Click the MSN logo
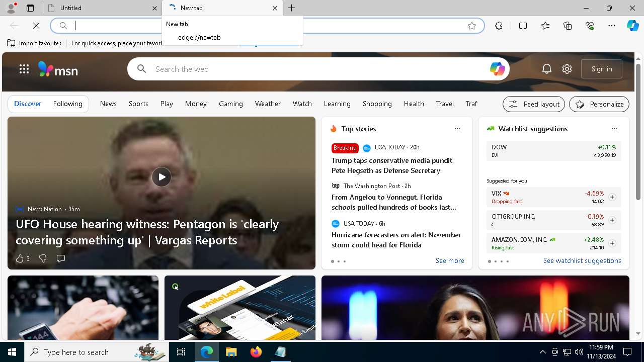Viewport: 644px width, 362px height. click(x=58, y=69)
